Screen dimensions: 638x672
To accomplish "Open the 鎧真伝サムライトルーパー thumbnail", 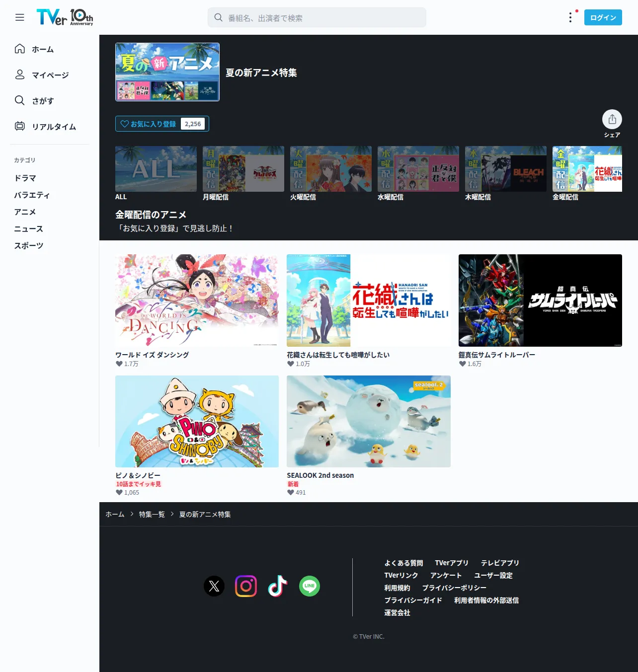I will coord(540,300).
